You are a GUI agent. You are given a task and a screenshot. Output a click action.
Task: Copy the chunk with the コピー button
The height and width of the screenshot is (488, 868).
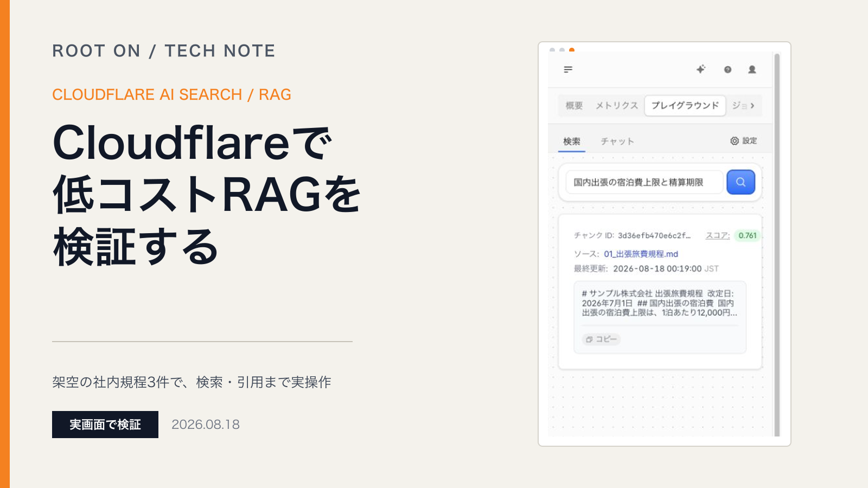(601, 339)
